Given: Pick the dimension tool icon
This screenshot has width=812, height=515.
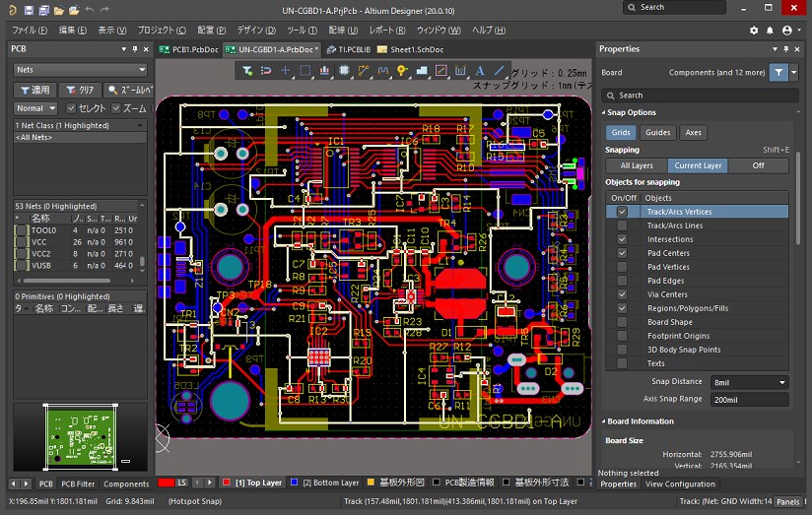Looking at the screenshot, I should (460, 70).
